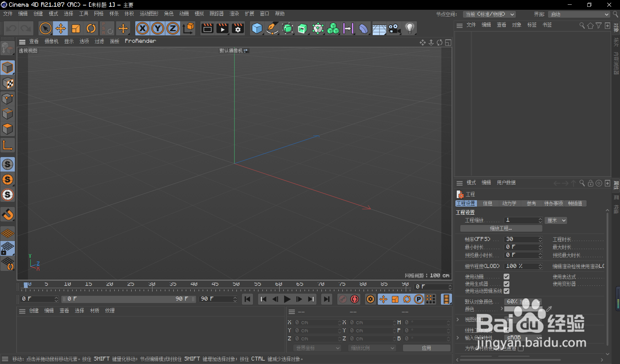Screen dimensions: 620x364
Task: Click the timeline playhead at frame 0
Action: [26, 285]
